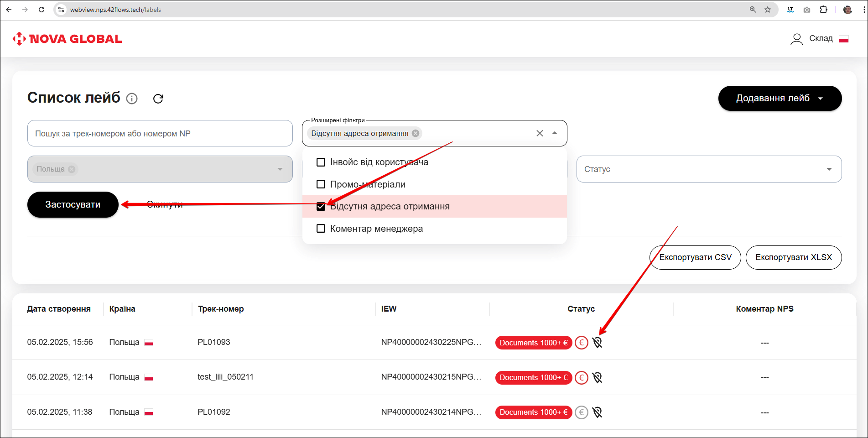Bookmark this page with the star icon
Viewport: 868px width, 438px height.
click(x=768, y=10)
